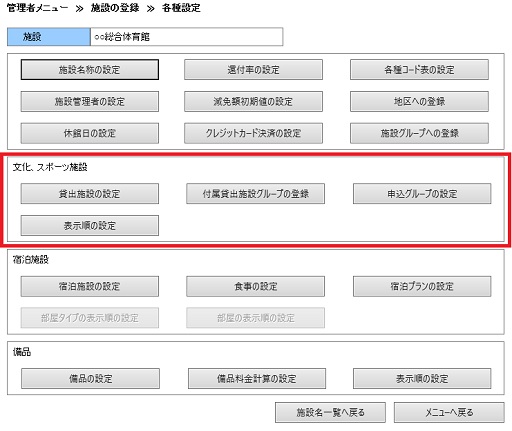Return via メニューへ戻る button
The height and width of the screenshot is (431, 512).
pos(449,413)
